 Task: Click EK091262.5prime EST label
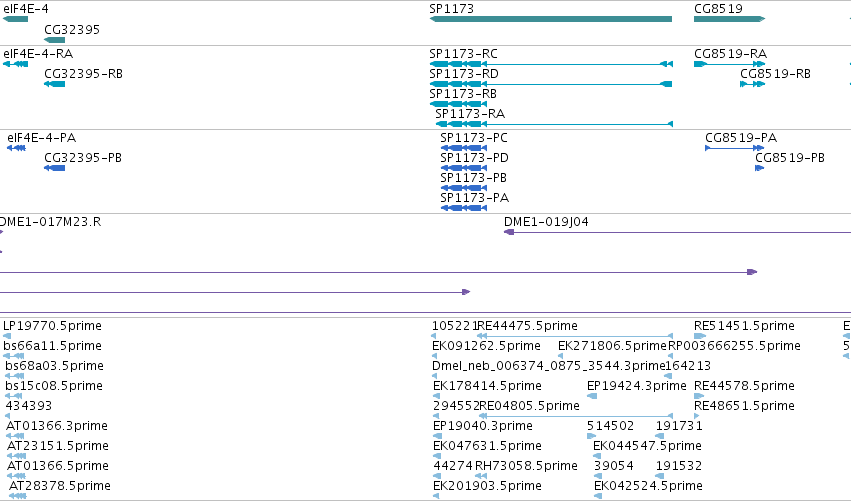[x=486, y=346]
